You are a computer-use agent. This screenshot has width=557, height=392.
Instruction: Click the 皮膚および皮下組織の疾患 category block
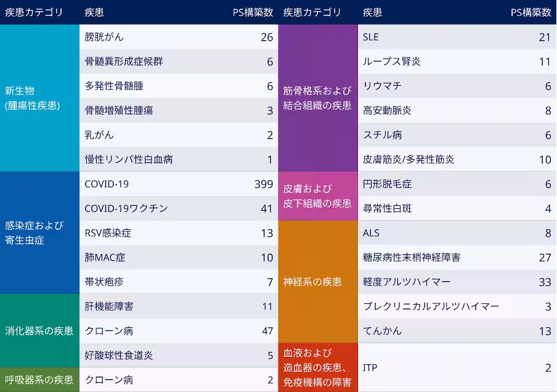click(317, 196)
